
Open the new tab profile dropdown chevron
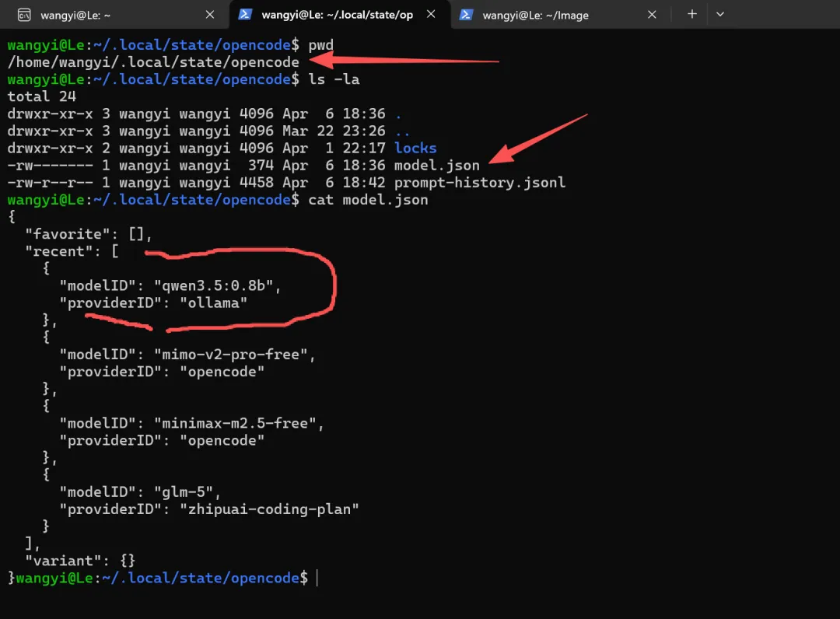(x=720, y=15)
